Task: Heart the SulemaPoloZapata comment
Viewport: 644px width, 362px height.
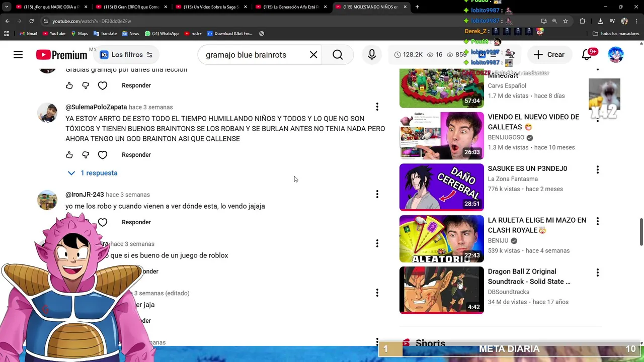Action: (103, 155)
